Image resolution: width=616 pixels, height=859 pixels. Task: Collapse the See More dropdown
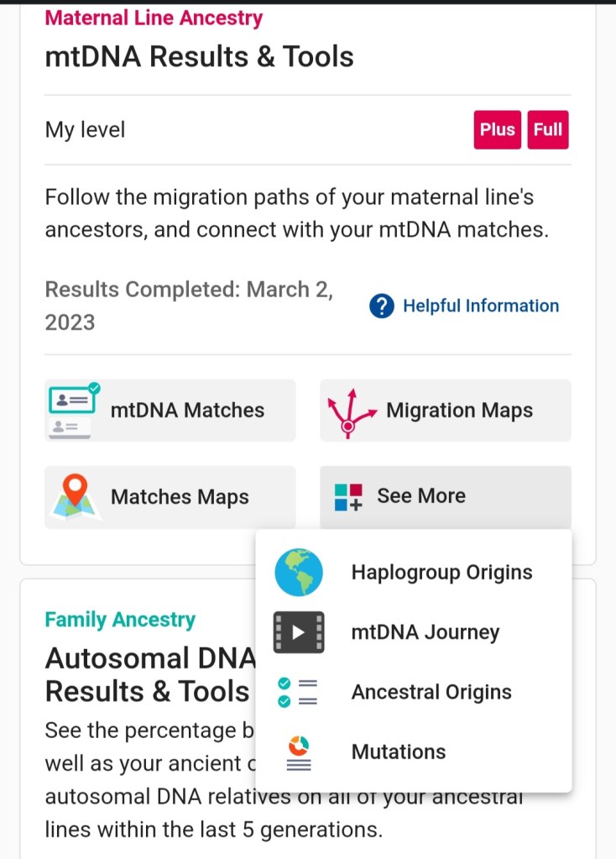pyautogui.click(x=445, y=496)
